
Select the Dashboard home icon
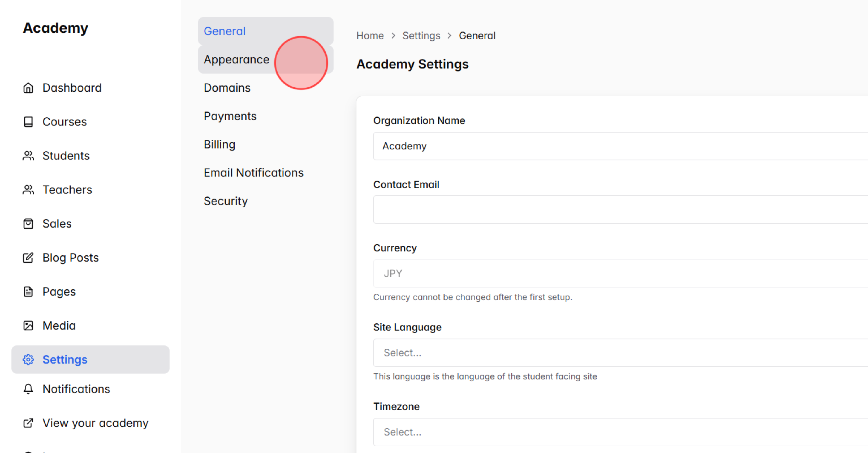click(28, 88)
